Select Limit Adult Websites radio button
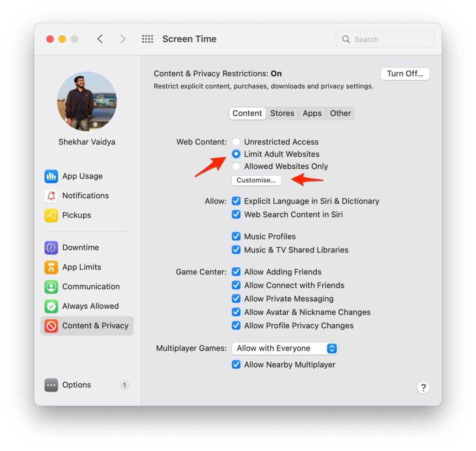Image resolution: width=476 pixels, height=451 pixels. 236,154
